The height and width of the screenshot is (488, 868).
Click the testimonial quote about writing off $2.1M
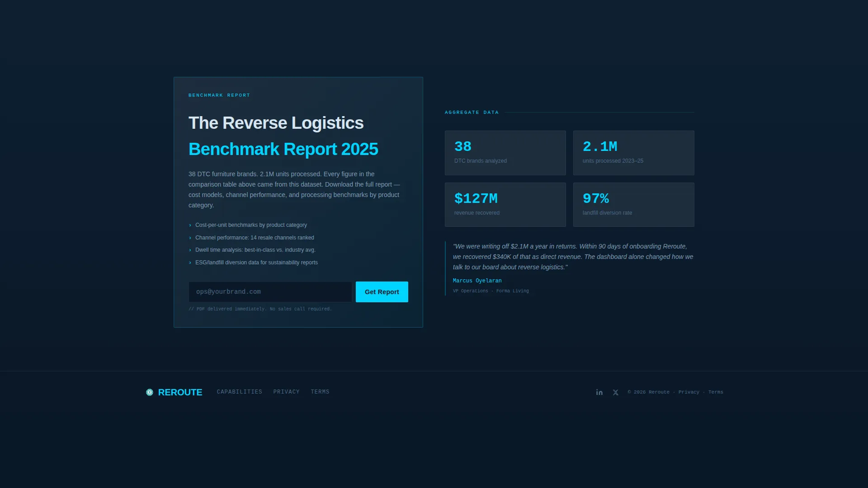point(573,257)
